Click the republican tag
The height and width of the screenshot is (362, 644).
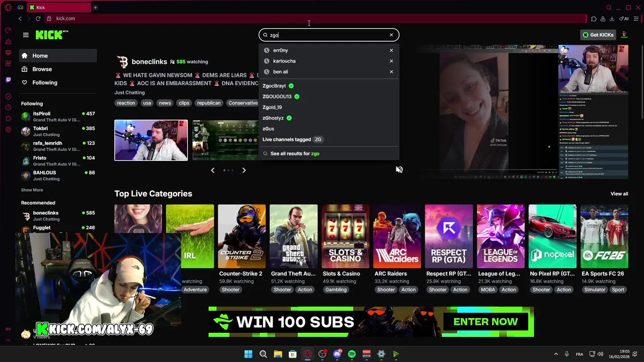click(209, 103)
